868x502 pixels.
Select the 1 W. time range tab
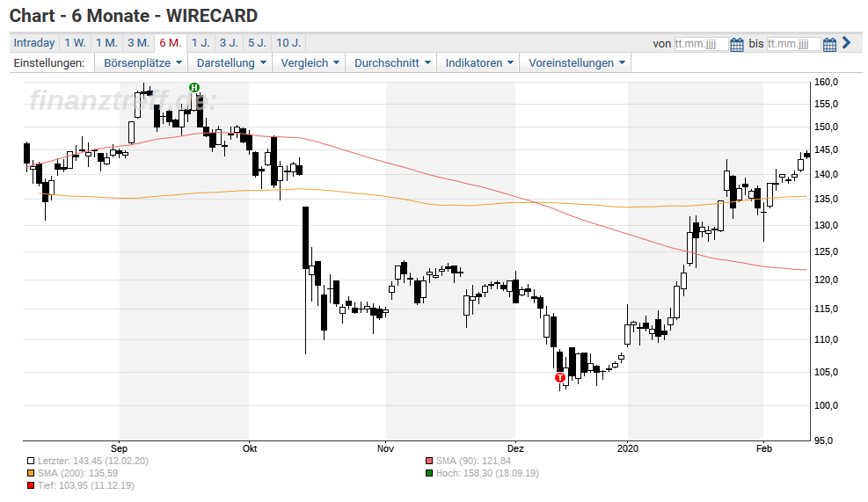point(76,42)
